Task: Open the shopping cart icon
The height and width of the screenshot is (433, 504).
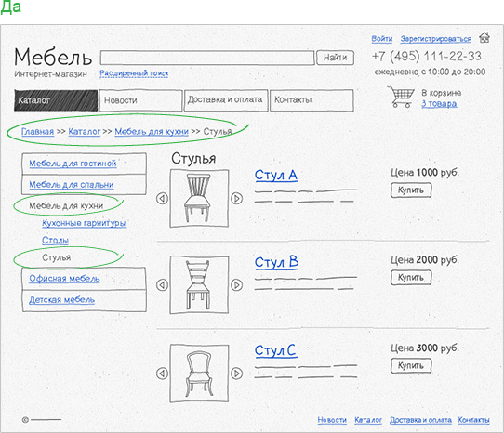Action: click(401, 97)
